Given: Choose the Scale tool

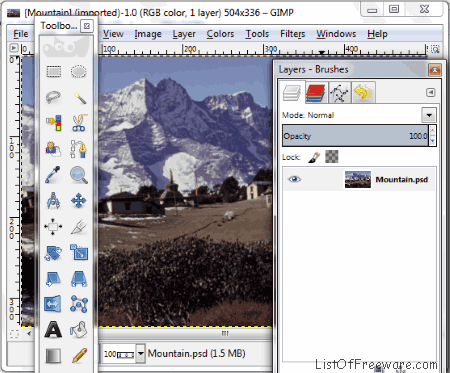Looking at the screenshot, I should (79, 252).
